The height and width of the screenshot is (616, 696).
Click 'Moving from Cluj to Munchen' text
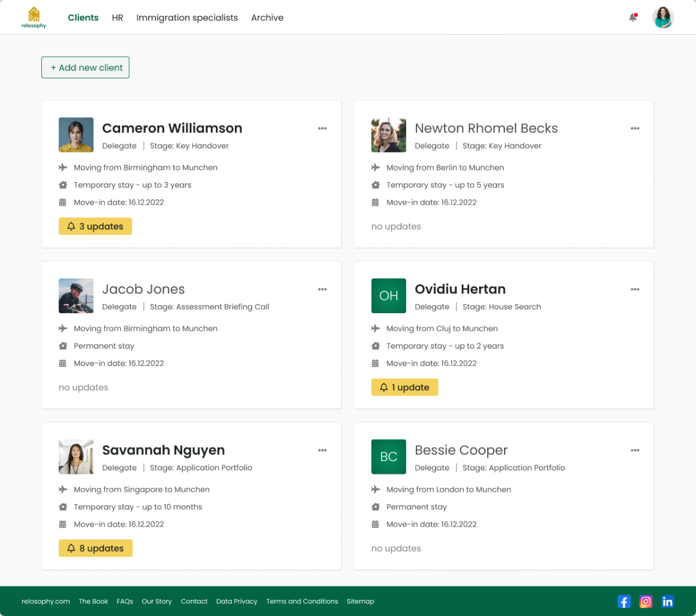click(442, 328)
